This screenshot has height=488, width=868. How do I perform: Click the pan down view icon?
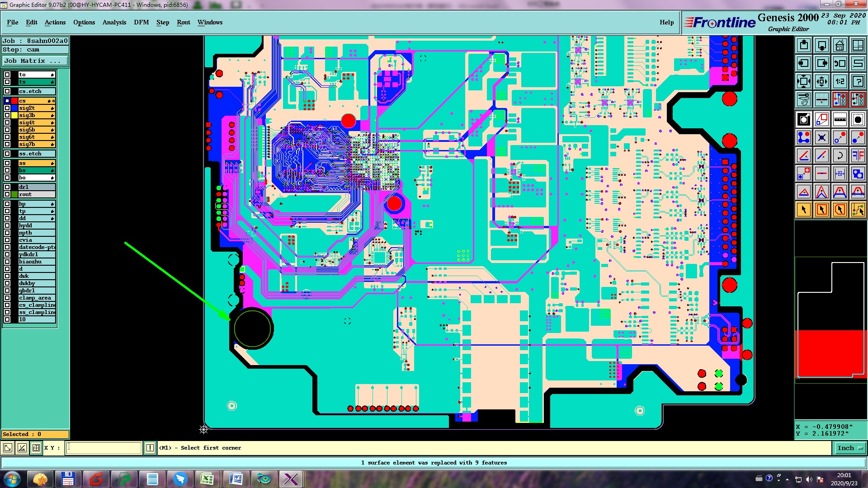point(822,45)
